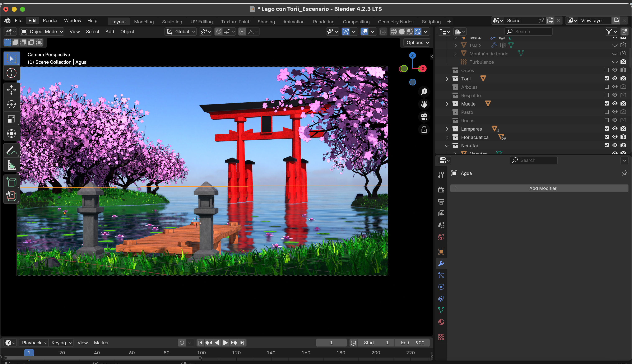Jump to the timeline end frame
The width and height of the screenshot is (632, 364).
[242, 343]
